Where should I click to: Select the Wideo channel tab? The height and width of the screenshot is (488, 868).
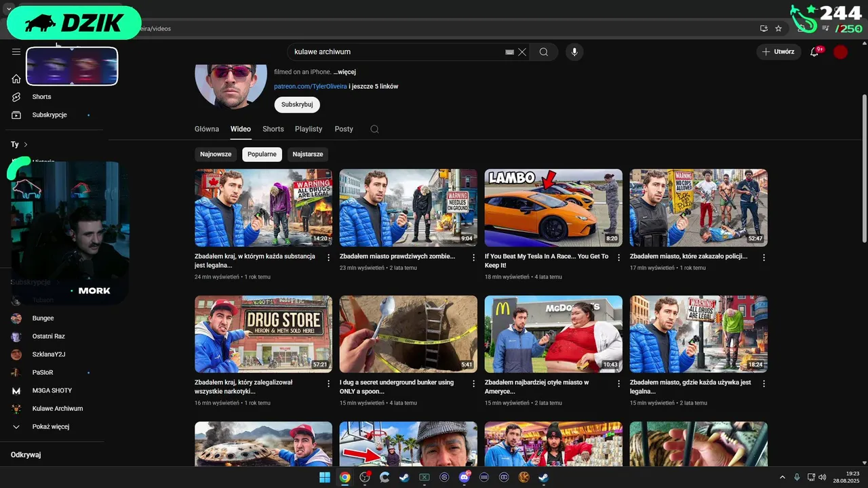(241, 129)
